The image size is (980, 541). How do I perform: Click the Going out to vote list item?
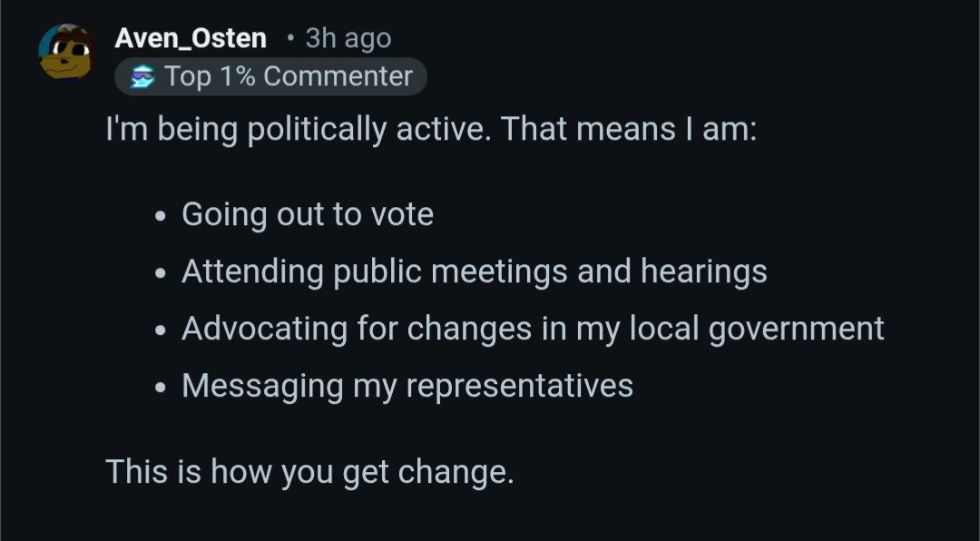click(x=308, y=215)
